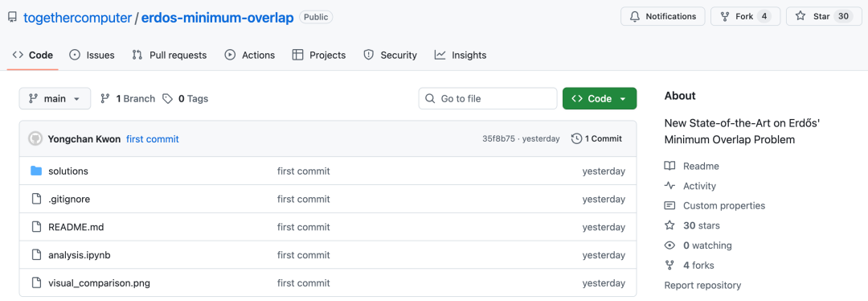Open the Readme link in About
The width and height of the screenshot is (868, 301).
(x=701, y=167)
